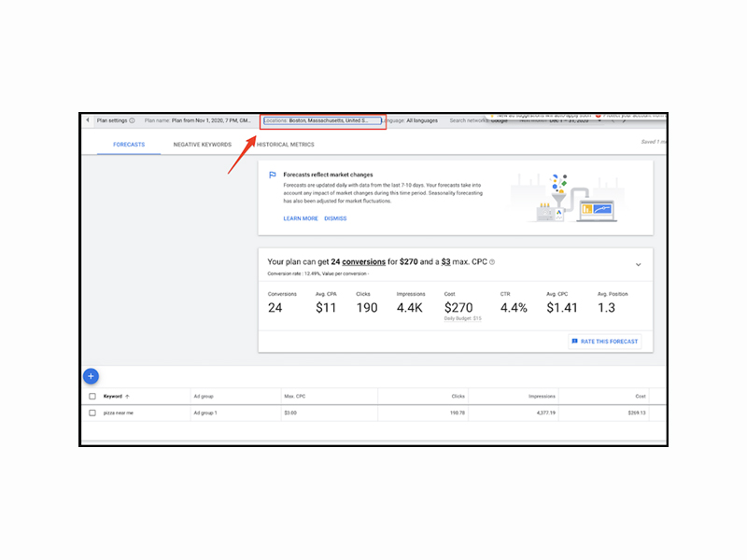Viewport: 747px width, 560px height.
Task: Edit the $3.00 Max. CPC cell
Action: click(x=291, y=413)
